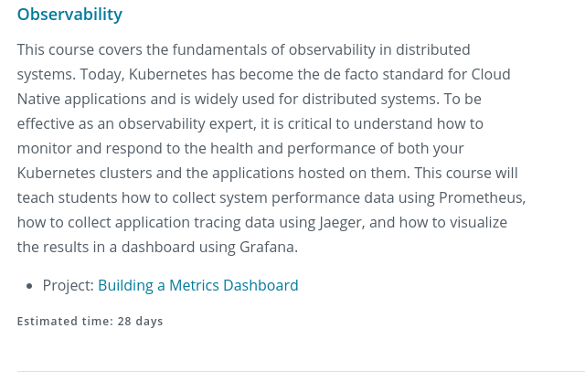
Task: Click "Kubernetes" in the phrase "Today, Kubernetes has become"
Action: (x=168, y=74)
